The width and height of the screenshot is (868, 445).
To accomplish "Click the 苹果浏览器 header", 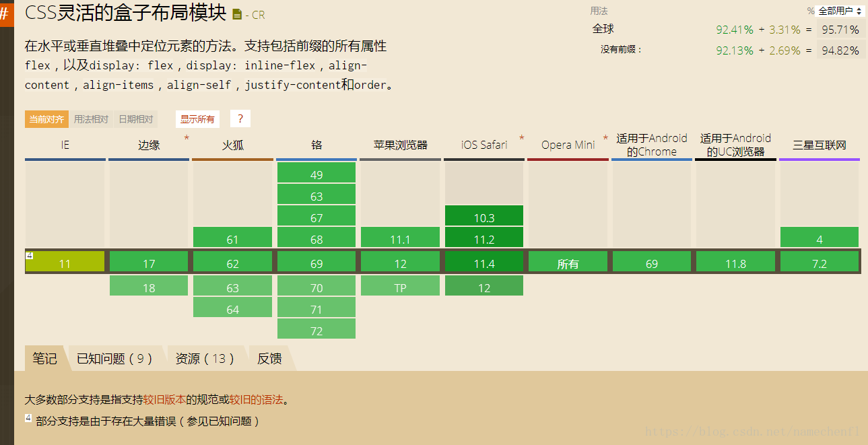I will click(400, 145).
